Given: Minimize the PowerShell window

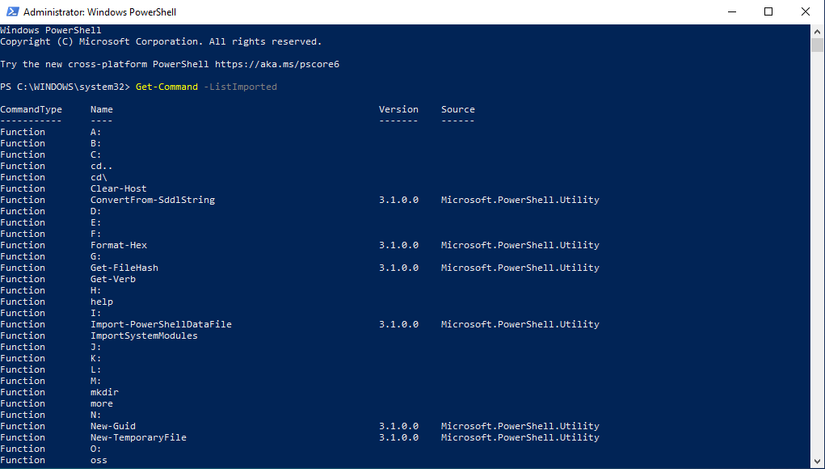Looking at the screenshot, I should [730, 11].
